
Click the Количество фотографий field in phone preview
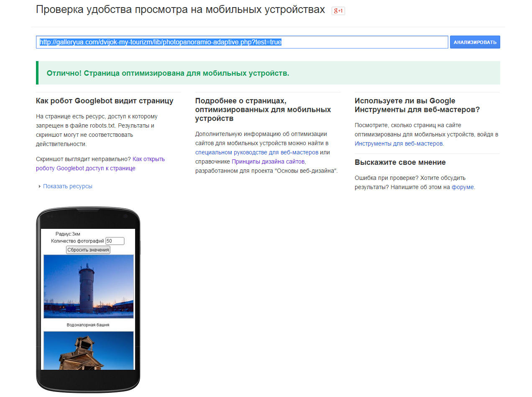point(115,241)
